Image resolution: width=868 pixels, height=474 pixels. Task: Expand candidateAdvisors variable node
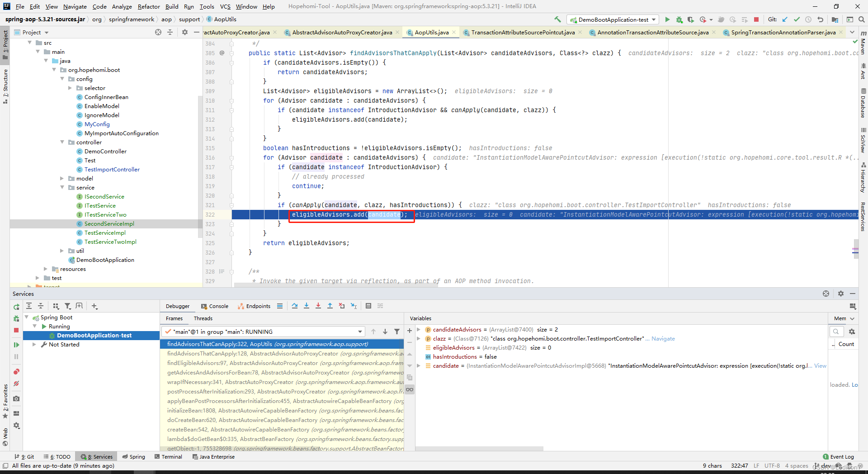coord(419,329)
